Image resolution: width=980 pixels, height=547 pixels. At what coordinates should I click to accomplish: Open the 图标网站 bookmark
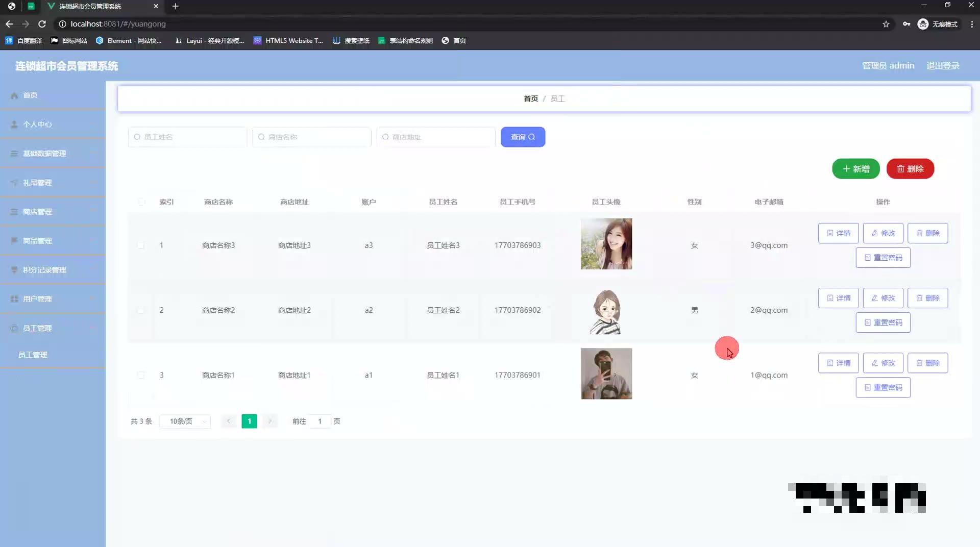coord(69,41)
